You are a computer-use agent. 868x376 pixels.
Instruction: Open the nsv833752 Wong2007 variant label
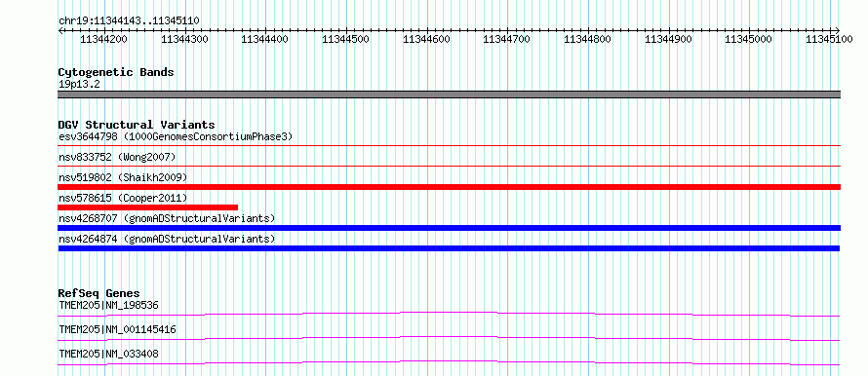pos(117,157)
